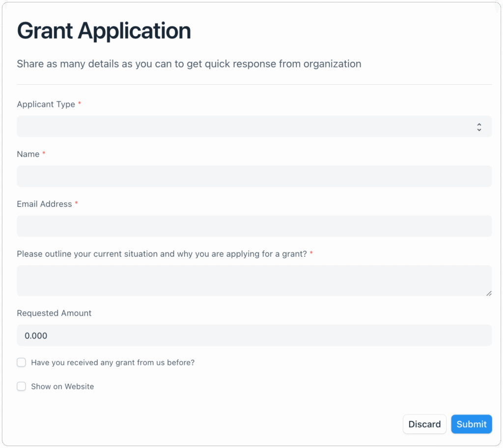Screen dimensions: 503x448
Task: Enable the Show on Website checkbox
Action: 22,387
